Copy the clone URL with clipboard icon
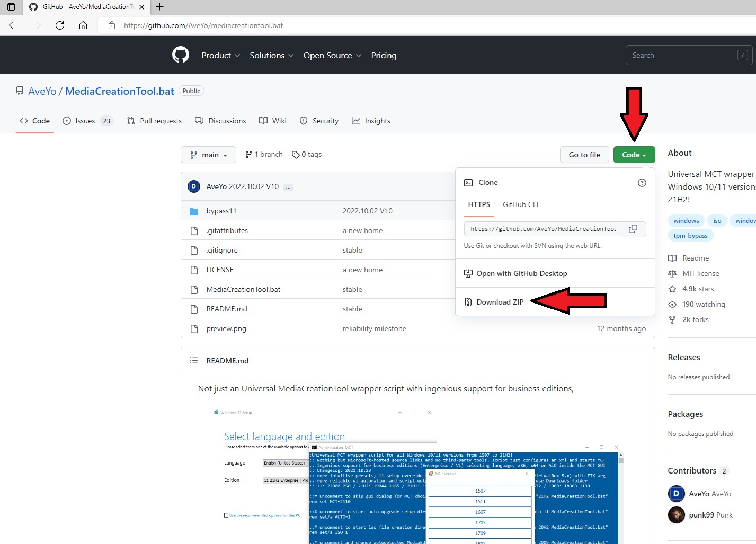Viewport: 756px width, 544px height. pyautogui.click(x=633, y=229)
